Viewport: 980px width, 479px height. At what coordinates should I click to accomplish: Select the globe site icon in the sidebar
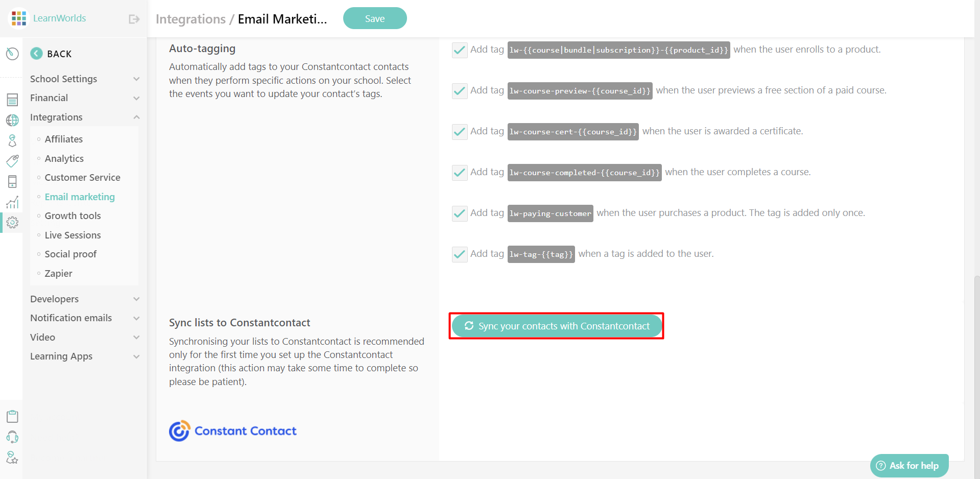pos(12,121)
